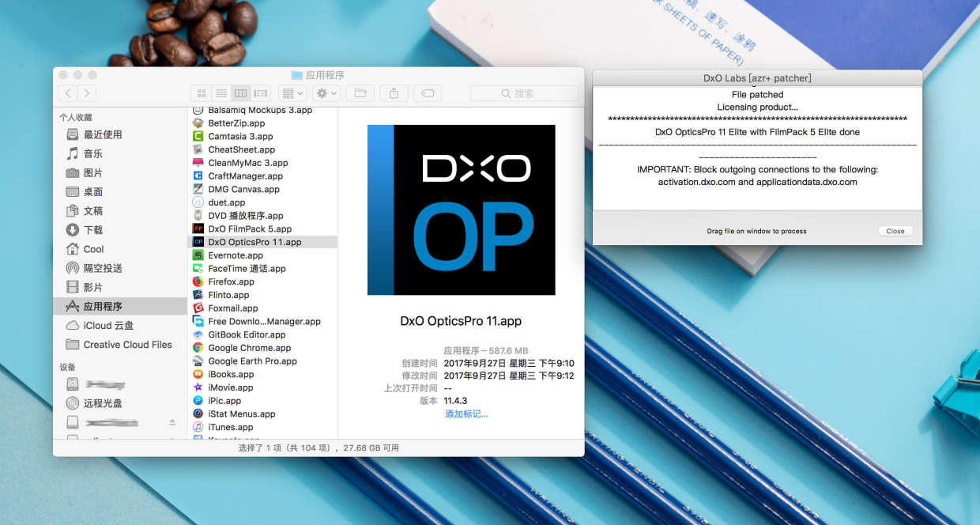Select the Foxmail.app icon
Viewport: 980px width, 525px height.
coord(198,308)
